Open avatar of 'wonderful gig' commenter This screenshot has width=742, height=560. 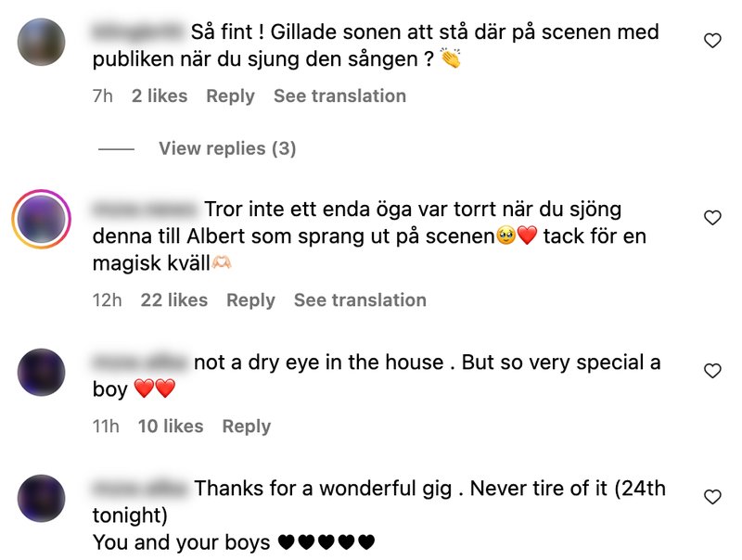click(41, 499)
